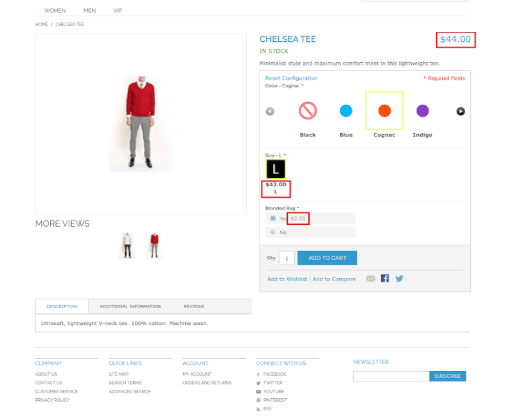Click the Add to Cart button
The image size is (514, 420).
327,258
